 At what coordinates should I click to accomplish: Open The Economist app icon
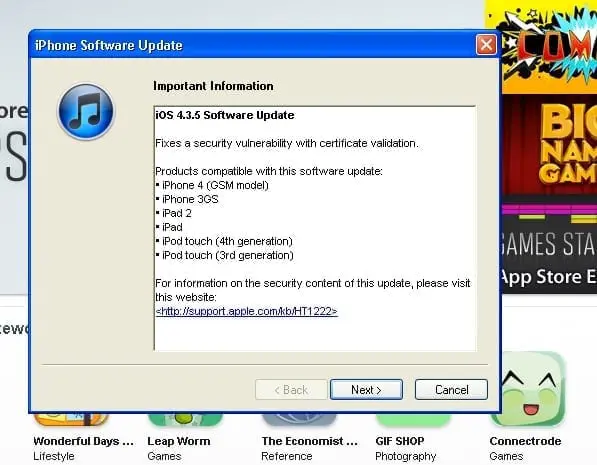299,419
